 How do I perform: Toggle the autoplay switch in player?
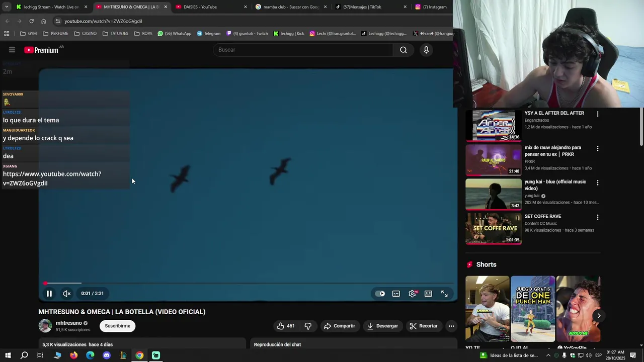pos(380,294)
